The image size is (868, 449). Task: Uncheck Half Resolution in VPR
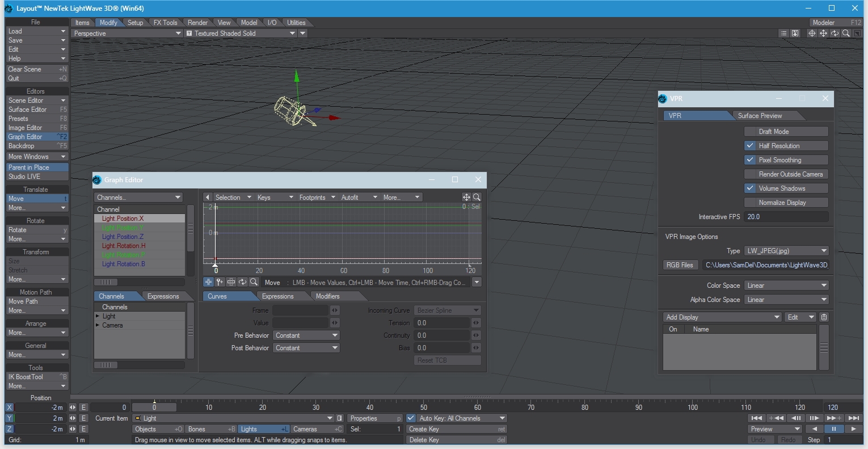[x=786, y=146]
